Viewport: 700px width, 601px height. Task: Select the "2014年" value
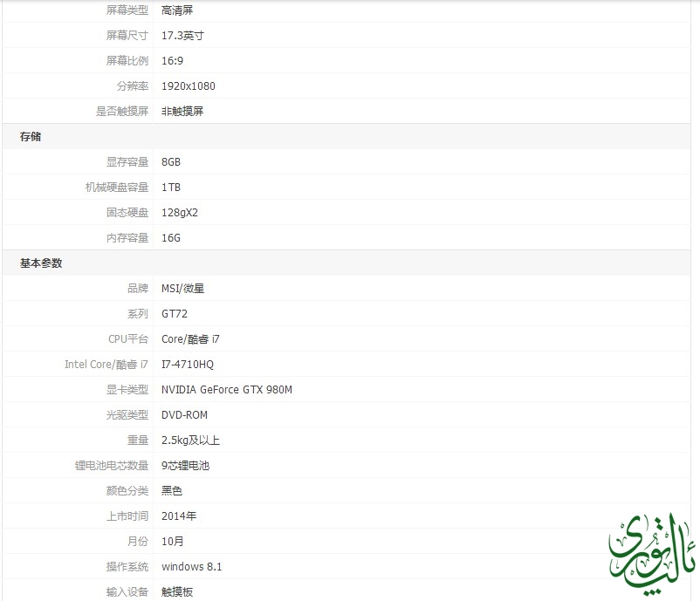click(x=179, y=516)
